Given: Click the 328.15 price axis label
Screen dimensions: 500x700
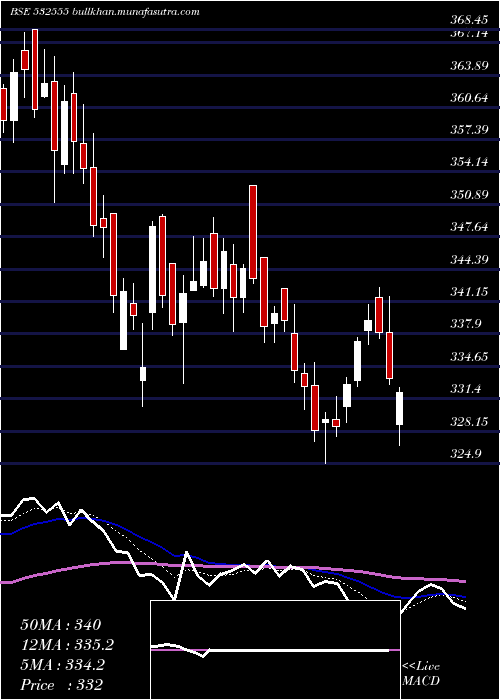Looking at the screenshot, I should pos(469,422).
